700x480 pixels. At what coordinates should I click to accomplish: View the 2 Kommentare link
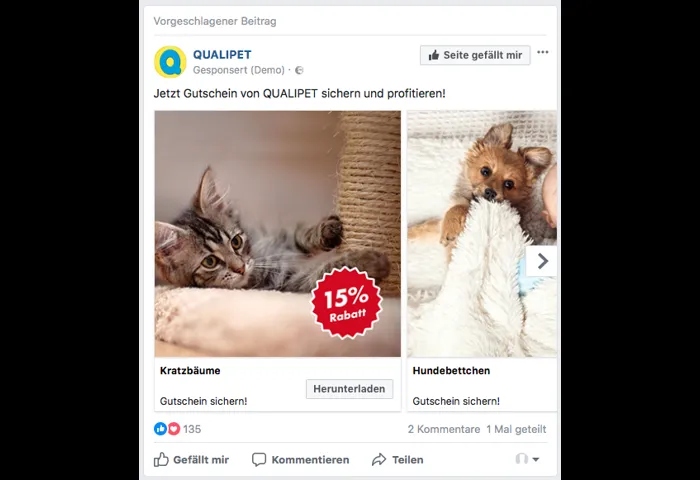point(444,429)
